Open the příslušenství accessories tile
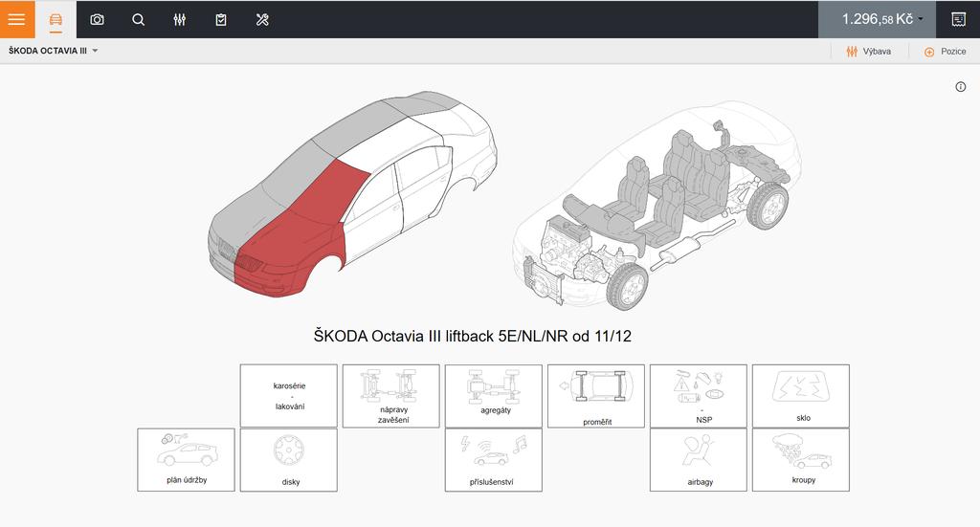The image size is (980, 527). (x=494, y=459)
